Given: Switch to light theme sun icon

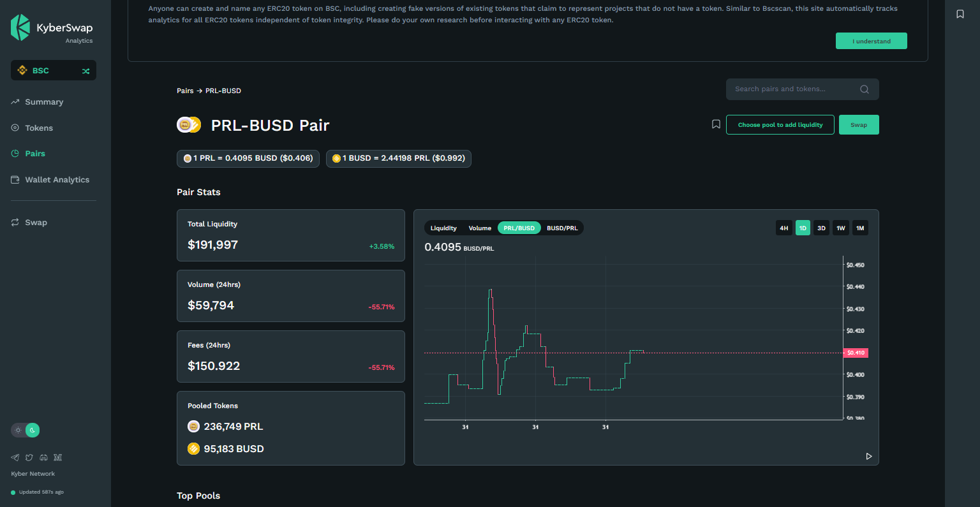Looking at the screenshot, I should pos(18,430).
